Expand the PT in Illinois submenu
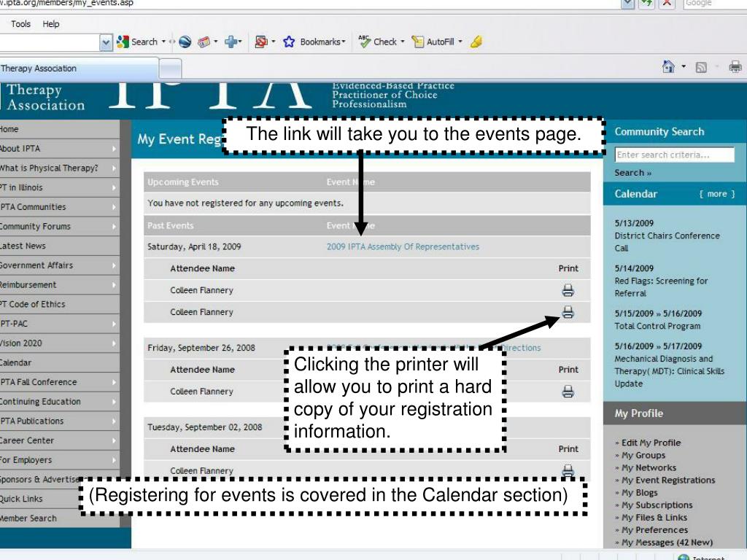The width and height of the screenshot is (747, 560). click(114, 187)
